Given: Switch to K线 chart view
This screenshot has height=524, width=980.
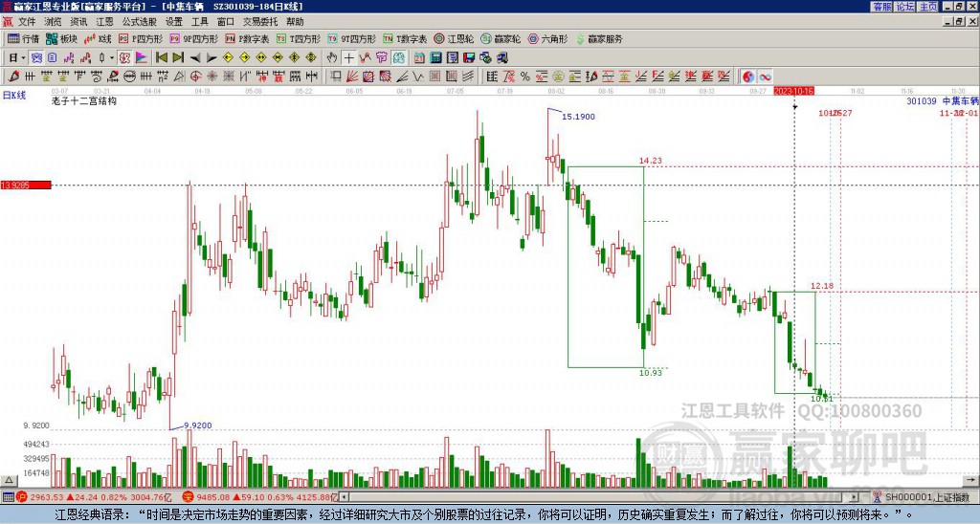Looking at the screenshot, I should pos(98,38).
